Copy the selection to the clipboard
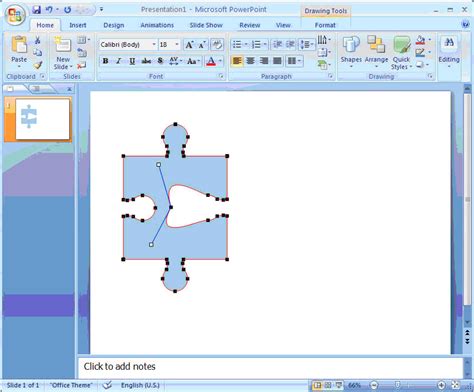The image size is (474, 392). click(x=38, y=52)
